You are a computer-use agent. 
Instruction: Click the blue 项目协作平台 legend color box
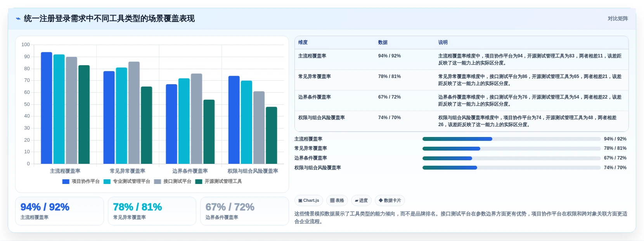click(x=66, y=182)
